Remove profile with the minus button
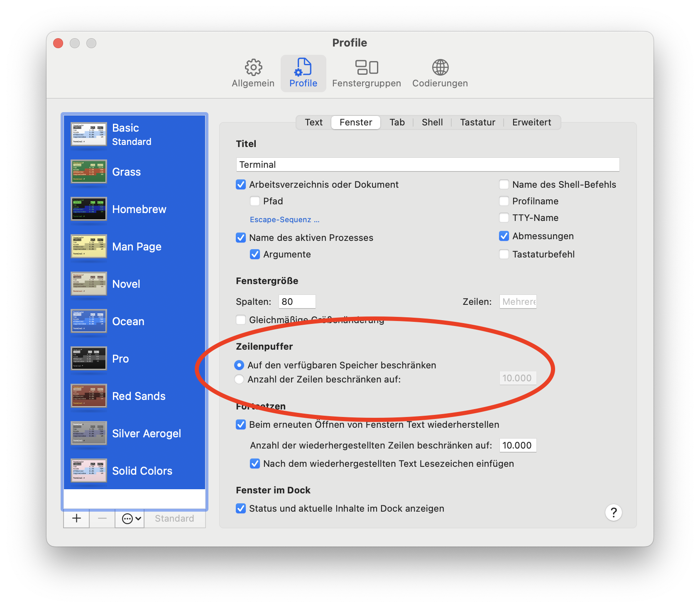700x608 pixels. [102, 518]
